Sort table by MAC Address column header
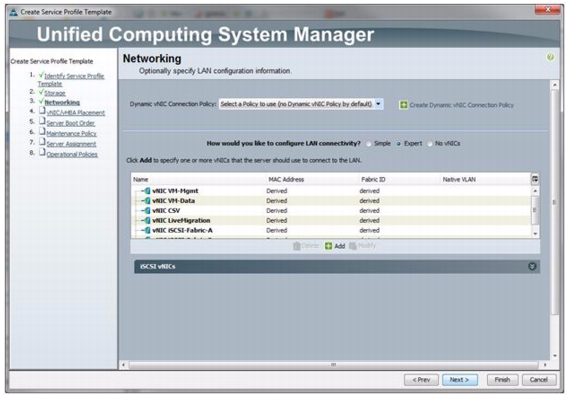Viewport: 576px width, 398px height. (286, 179)
